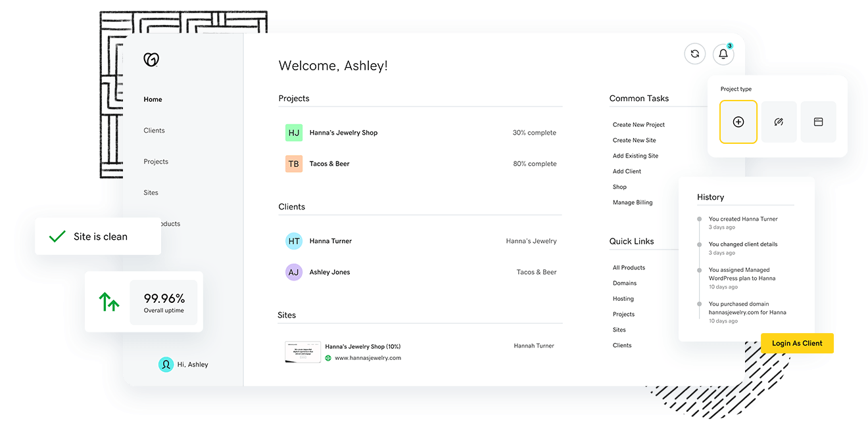Open Clients in the sidebar
Viewport: 868px width, 427px height.
pyautogui.click(x=155, y=130)
